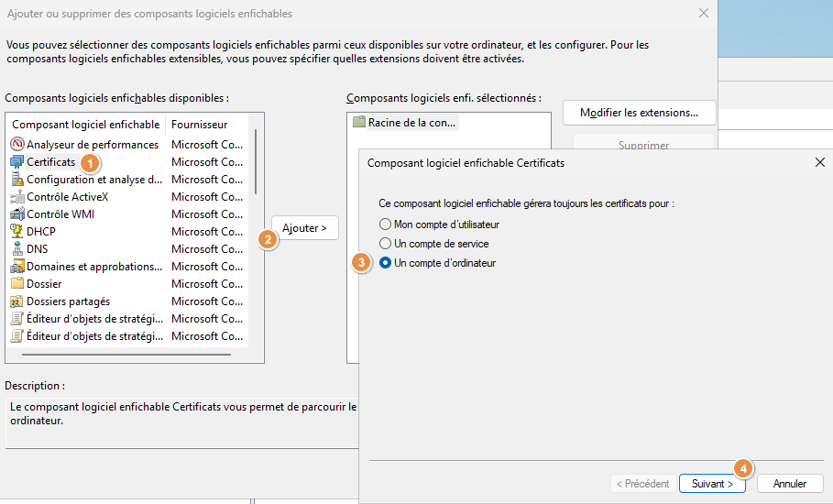833x504 pixels.
Task: Select the Contrôle WMI icon
Action: (17, 214)
